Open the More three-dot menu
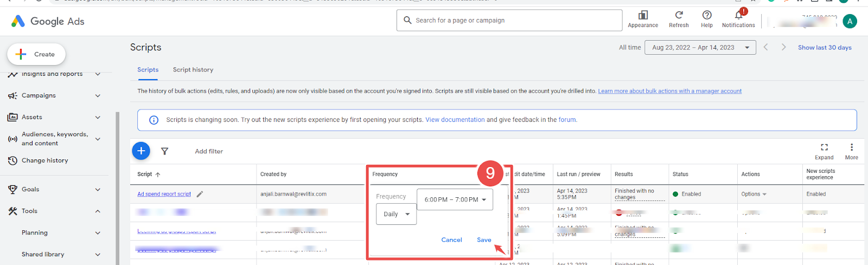The width and height of the screenshot is (868, 265). (852, 147)
